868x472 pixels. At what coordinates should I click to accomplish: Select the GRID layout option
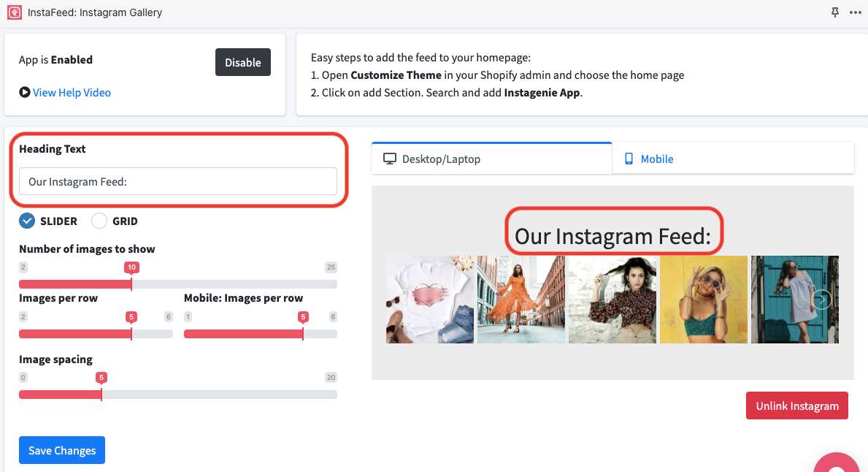[x=99, y=221]
